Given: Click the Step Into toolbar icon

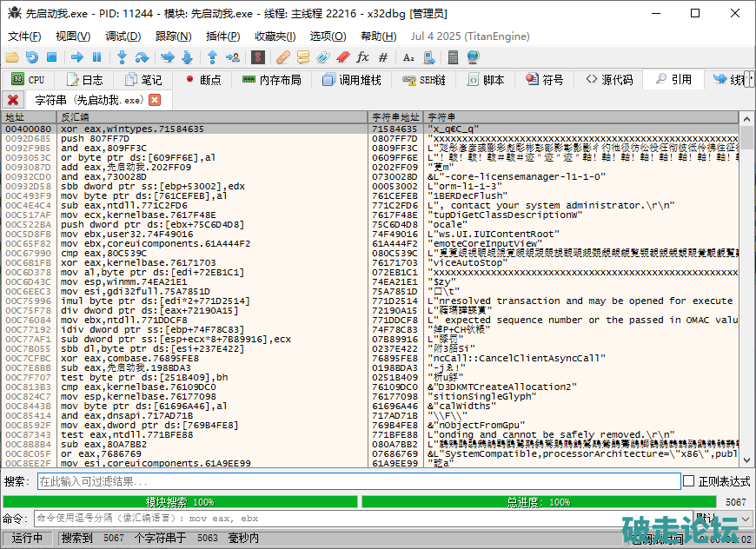Looking at the screenshot, I should [x=122, y=57].
